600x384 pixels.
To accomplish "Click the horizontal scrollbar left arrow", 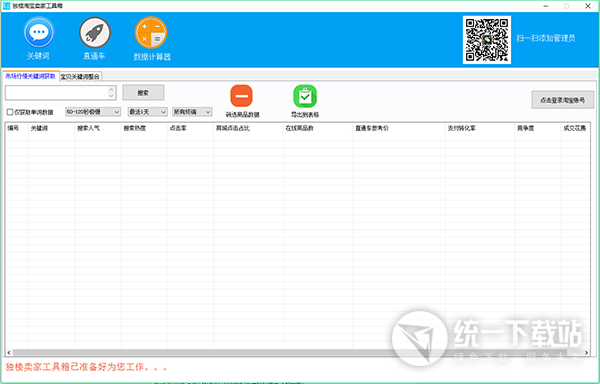I will [x=9, y=353].
